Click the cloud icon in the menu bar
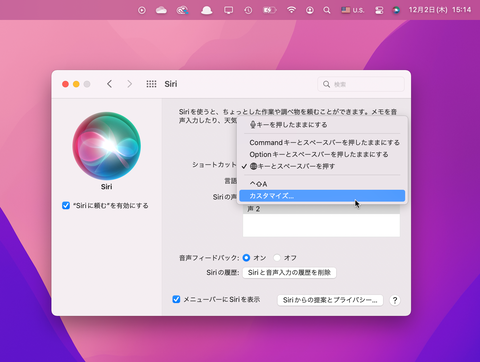The height and width of the screenshot is (362, 480). coord(161,10)
